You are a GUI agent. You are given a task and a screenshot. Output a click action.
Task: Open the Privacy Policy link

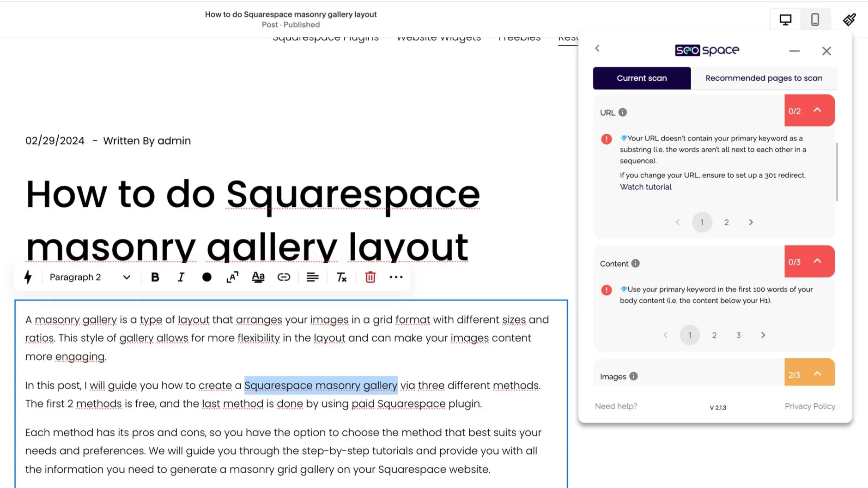pyautogui.click(x=810, y=406)
